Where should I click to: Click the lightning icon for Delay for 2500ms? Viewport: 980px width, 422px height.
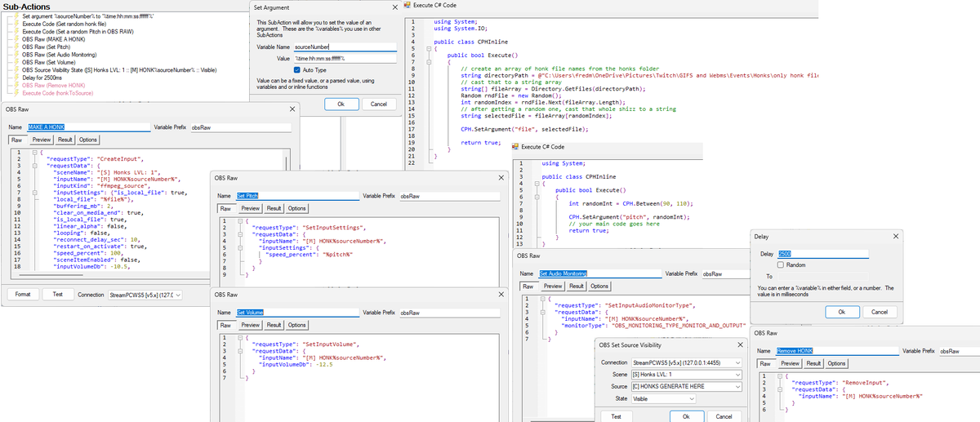(x=16, y=77)
